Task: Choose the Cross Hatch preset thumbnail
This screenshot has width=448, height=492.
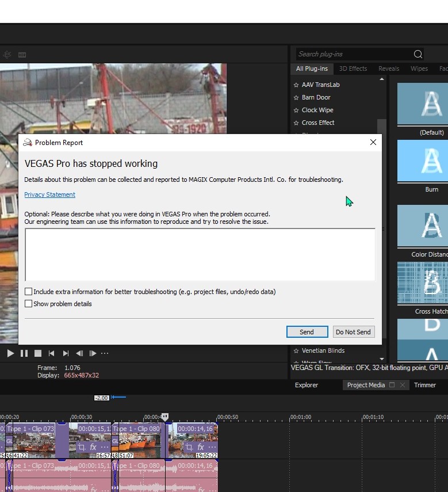Action: 422,284
